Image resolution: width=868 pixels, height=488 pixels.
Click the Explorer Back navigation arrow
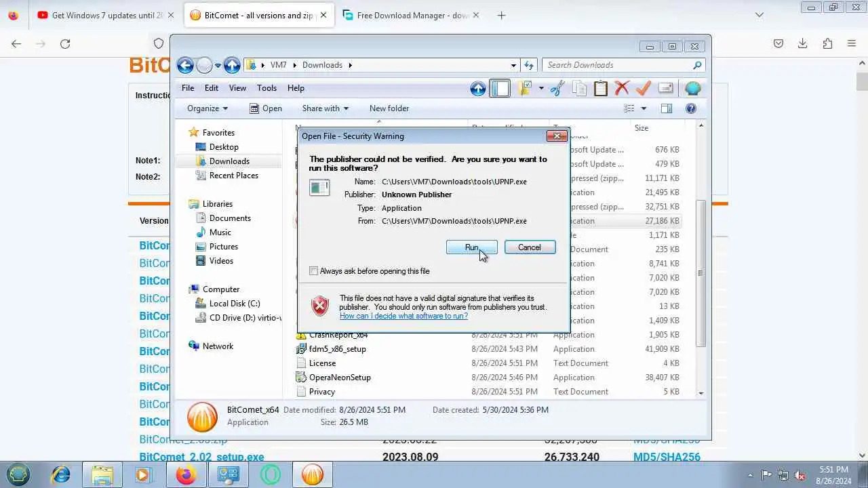(x=185, y=65)
